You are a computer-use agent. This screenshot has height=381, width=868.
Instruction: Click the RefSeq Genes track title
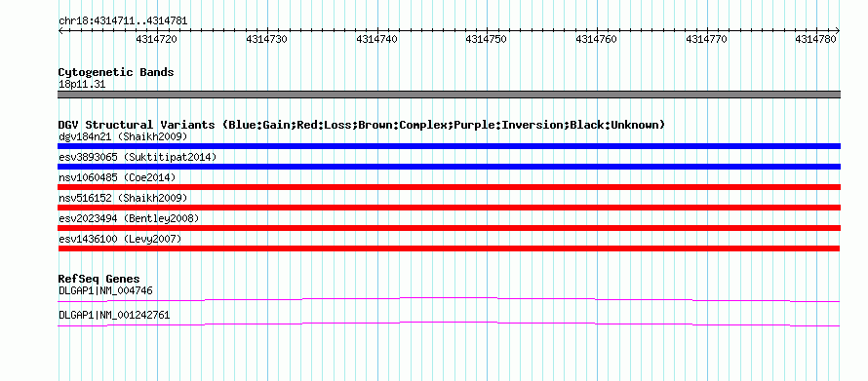[99, 279]
